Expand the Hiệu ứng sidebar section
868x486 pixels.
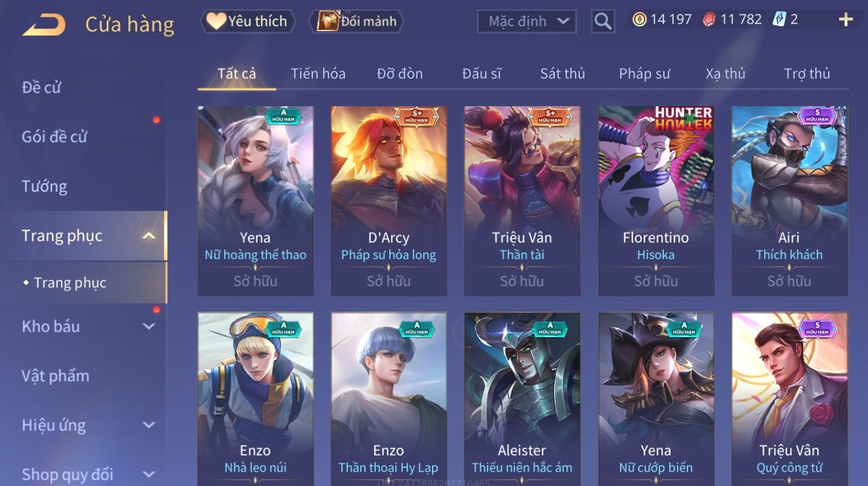tap(149, 425)
